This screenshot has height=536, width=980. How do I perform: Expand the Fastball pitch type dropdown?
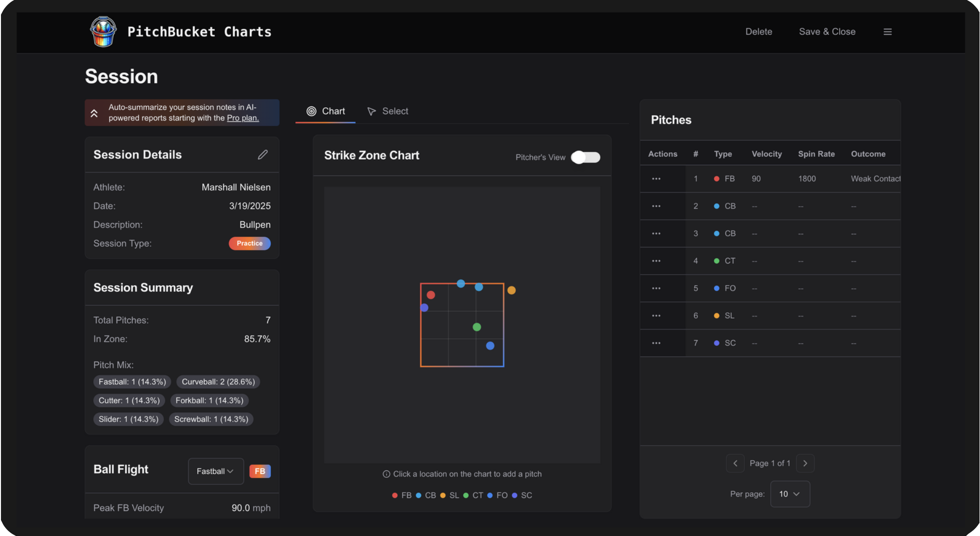(x=215, y=471)
